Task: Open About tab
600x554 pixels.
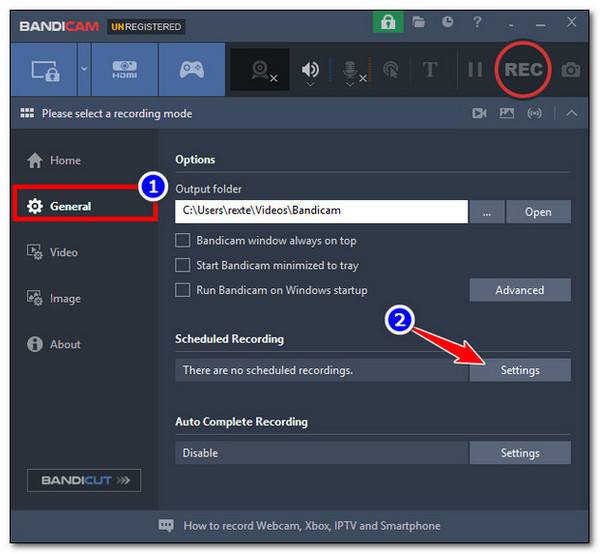Action: (54, 344)
